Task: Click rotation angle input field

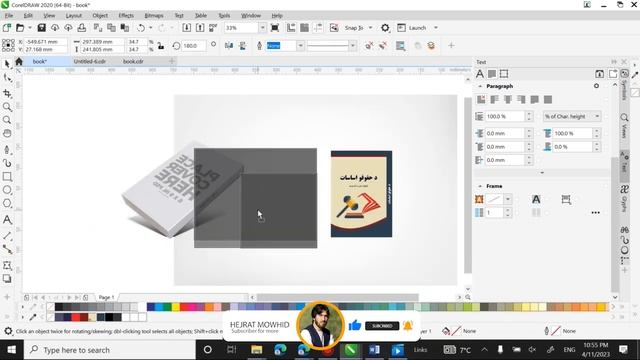Action: tap(193, 46)
